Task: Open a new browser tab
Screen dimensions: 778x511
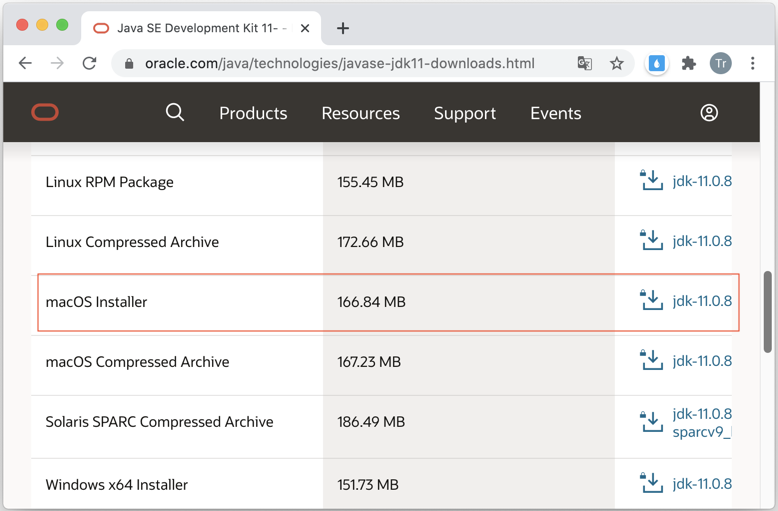Action: click(x=343, y=28)
